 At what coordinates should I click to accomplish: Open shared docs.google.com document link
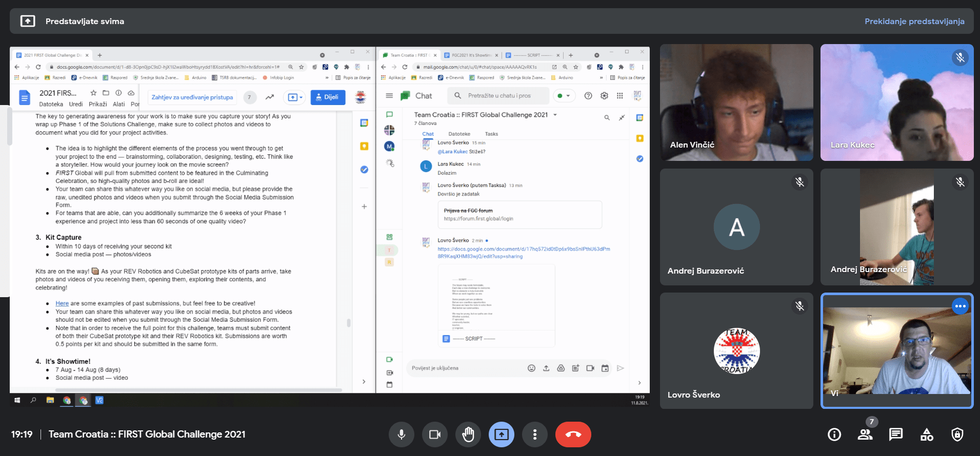coord(524,253)
